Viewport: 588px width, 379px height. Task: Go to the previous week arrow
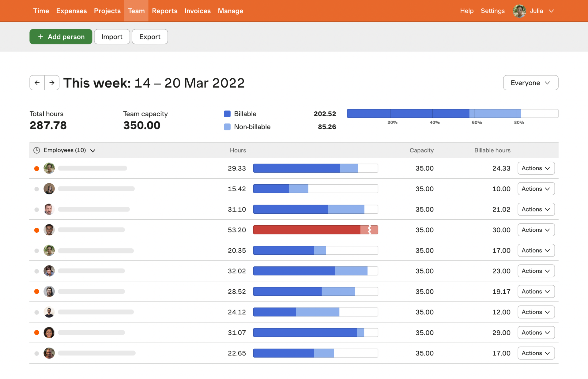click(x=37, y=83)
